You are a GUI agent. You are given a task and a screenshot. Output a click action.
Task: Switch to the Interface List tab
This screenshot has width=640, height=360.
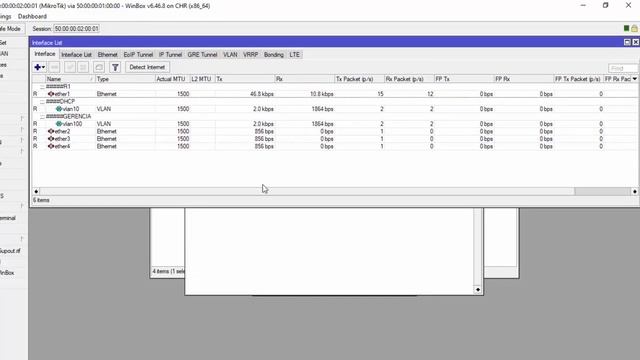click(76, 54)
